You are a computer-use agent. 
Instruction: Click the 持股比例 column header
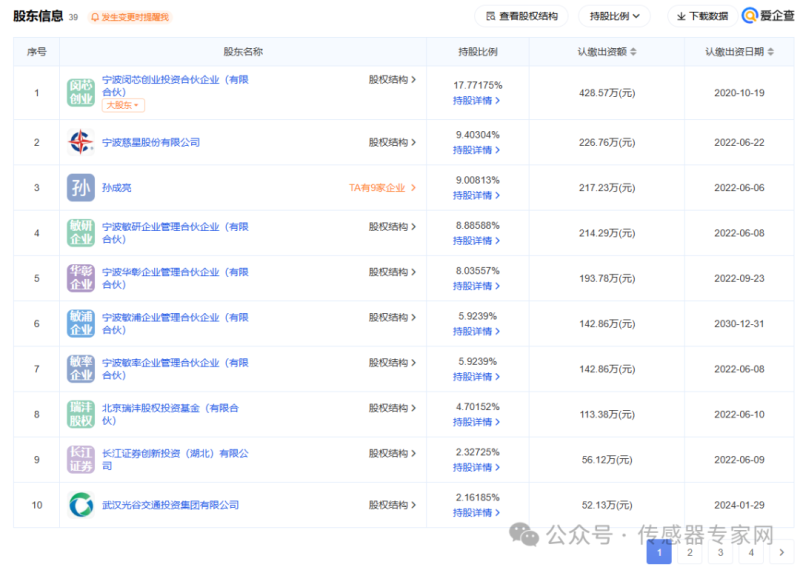tap(478, 52)
